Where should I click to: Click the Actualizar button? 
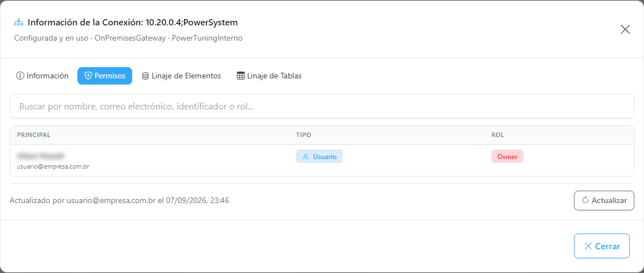click(604, 200)
